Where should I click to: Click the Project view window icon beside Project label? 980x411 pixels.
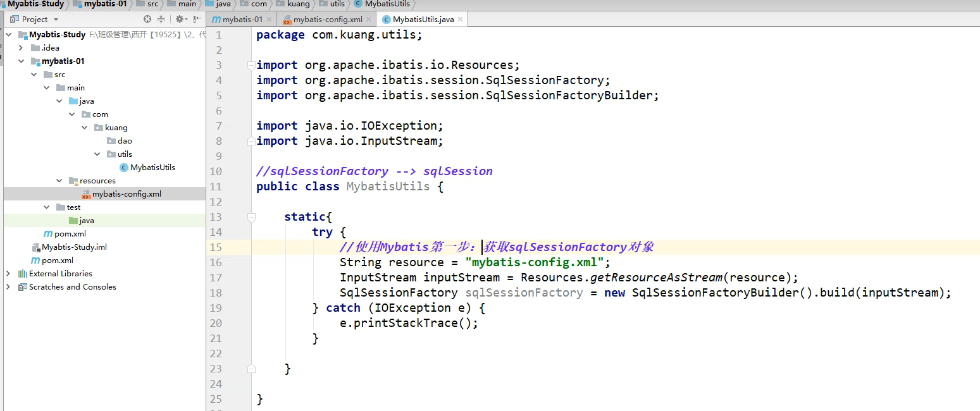15,20
